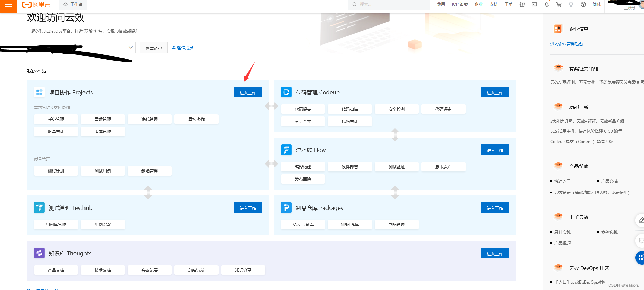Open 用例沉淀 in Testhub

point(103,224)
